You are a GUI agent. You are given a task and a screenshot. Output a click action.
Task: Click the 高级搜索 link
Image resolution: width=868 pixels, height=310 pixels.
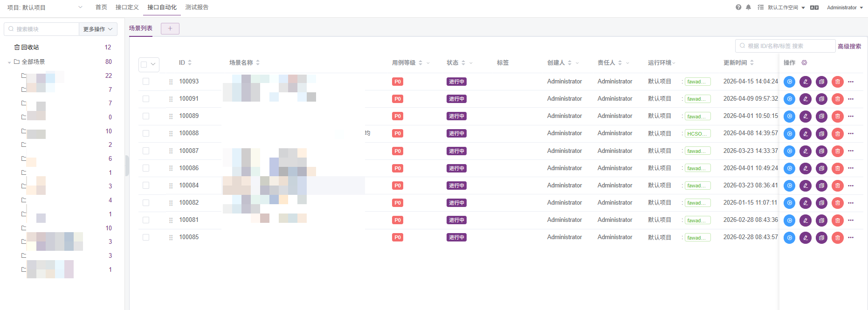pyautogui.click(x=849, y=46)
